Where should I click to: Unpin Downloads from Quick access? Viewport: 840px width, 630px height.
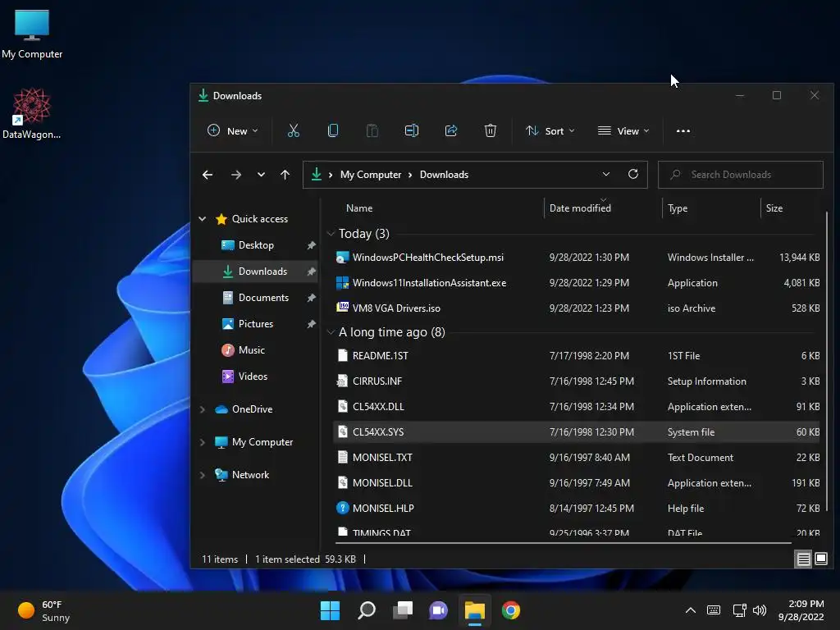point(311,272)
